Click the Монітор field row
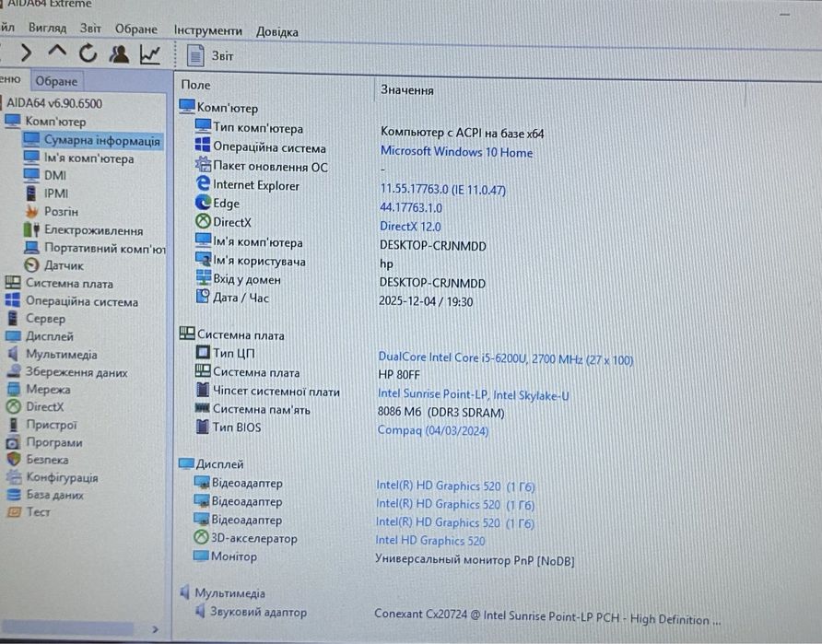Image resolution: width=822 pixels, height=644 pixels. pos(383,558)
